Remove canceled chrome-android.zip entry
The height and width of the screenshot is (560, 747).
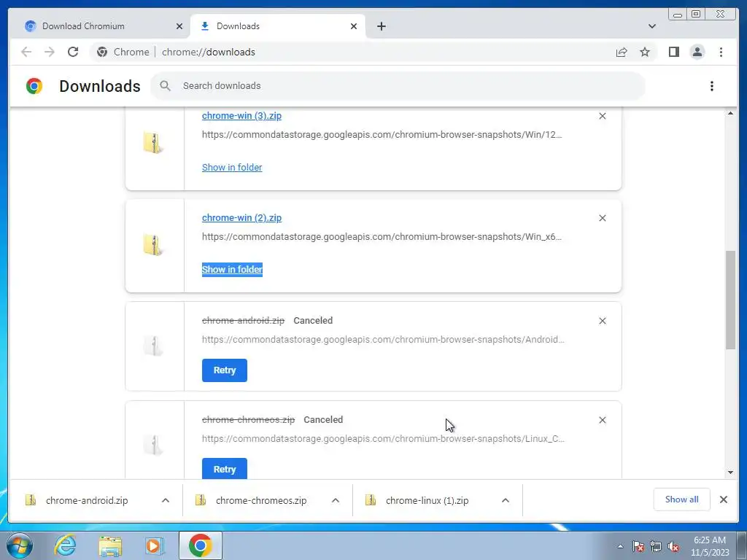click(602, 321)
